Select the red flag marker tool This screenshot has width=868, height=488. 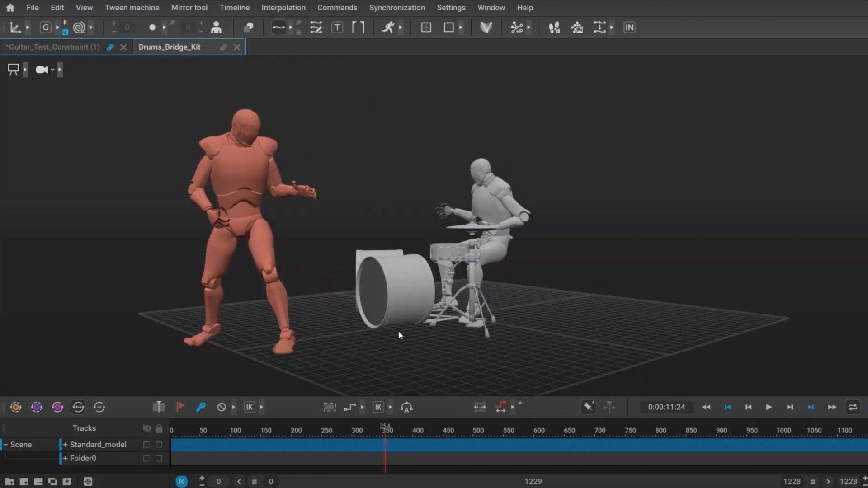tap(179, 407)
